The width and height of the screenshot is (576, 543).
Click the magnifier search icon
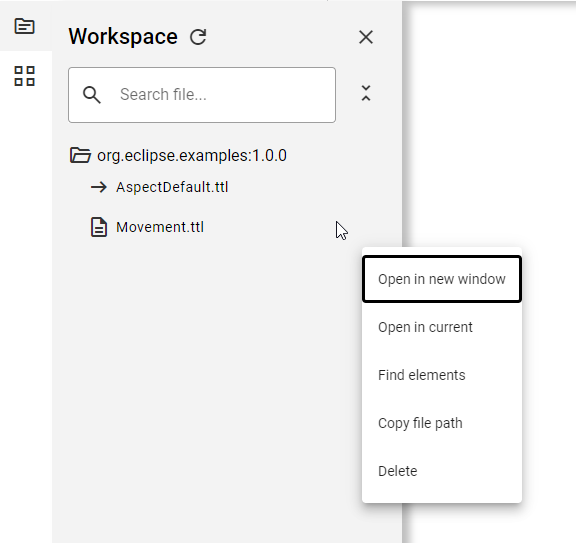(x=92, y=95)
